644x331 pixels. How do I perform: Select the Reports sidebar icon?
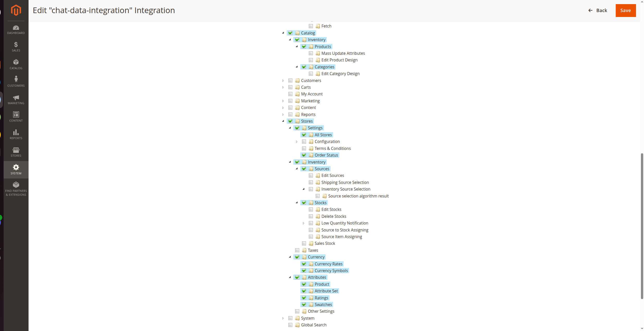[x=16, y=133]
